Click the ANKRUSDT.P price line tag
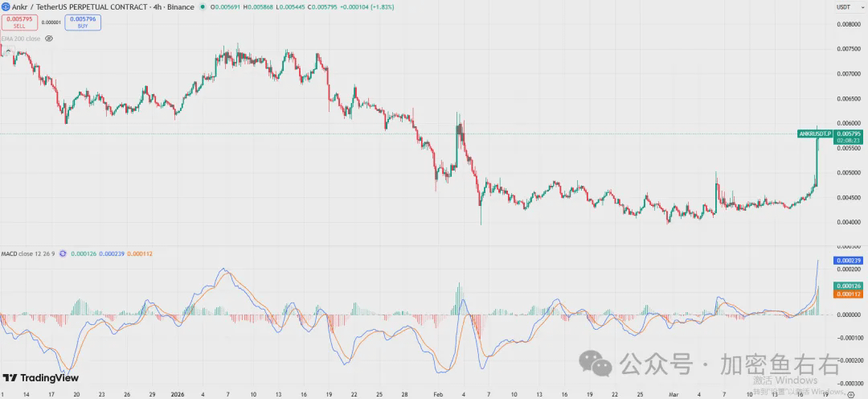 816,134
